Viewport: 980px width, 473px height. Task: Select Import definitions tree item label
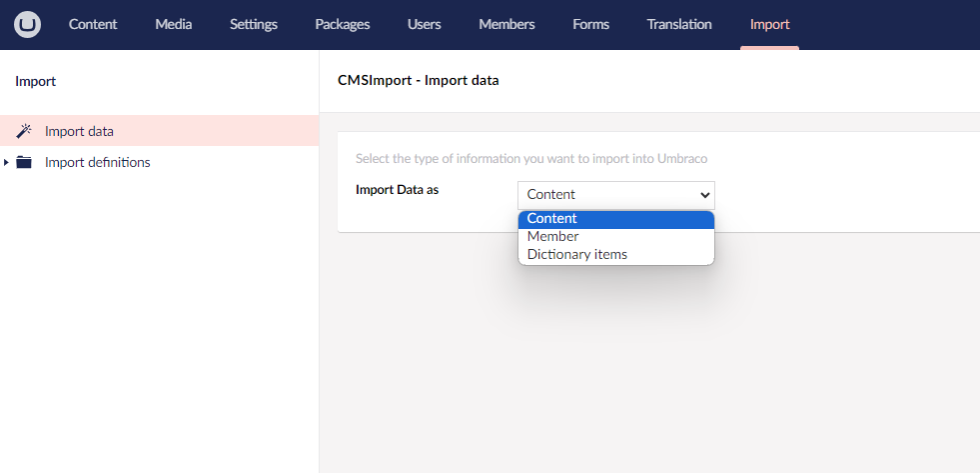(98, 163)
